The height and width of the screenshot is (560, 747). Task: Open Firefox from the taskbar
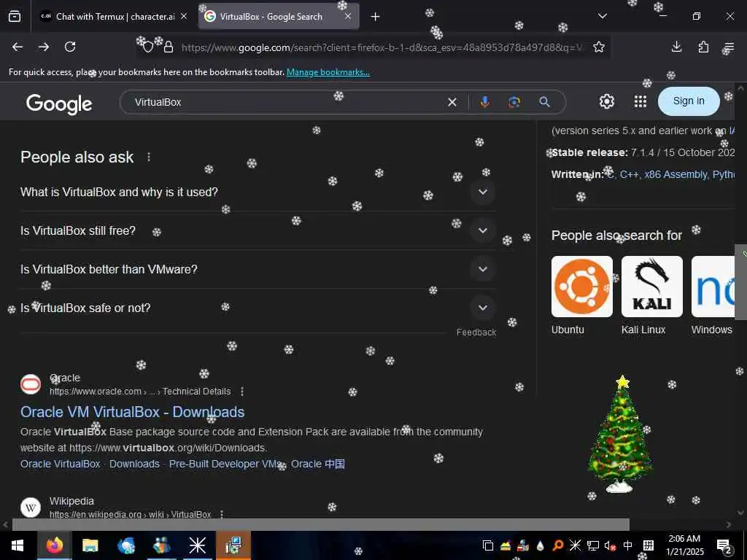point(55,545)
